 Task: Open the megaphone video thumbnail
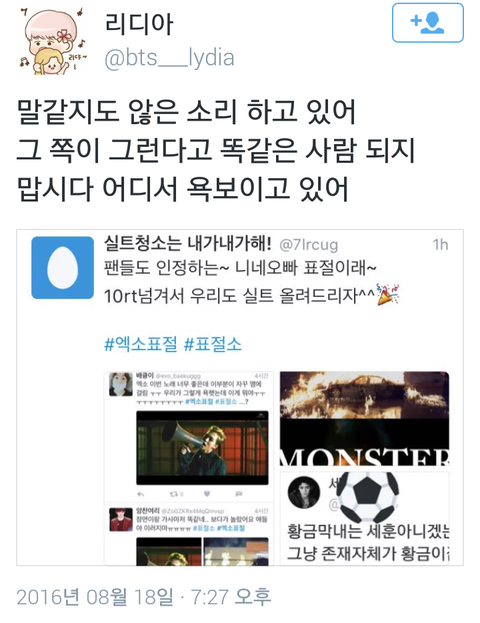(202, 448)
